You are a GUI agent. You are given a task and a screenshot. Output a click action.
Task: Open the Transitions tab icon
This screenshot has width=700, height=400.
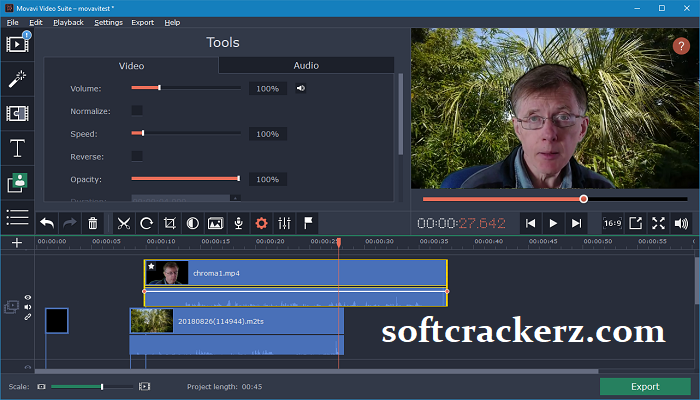point(17,113)
